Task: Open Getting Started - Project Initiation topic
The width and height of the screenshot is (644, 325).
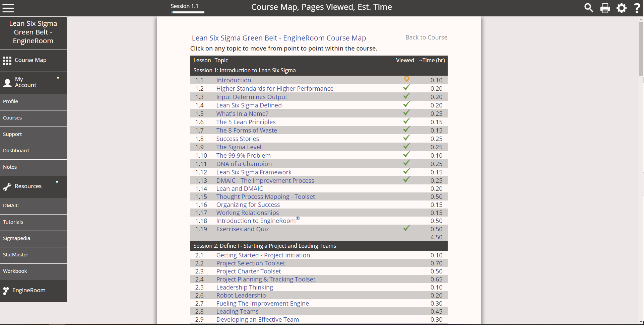Action: tap(263, 255)
